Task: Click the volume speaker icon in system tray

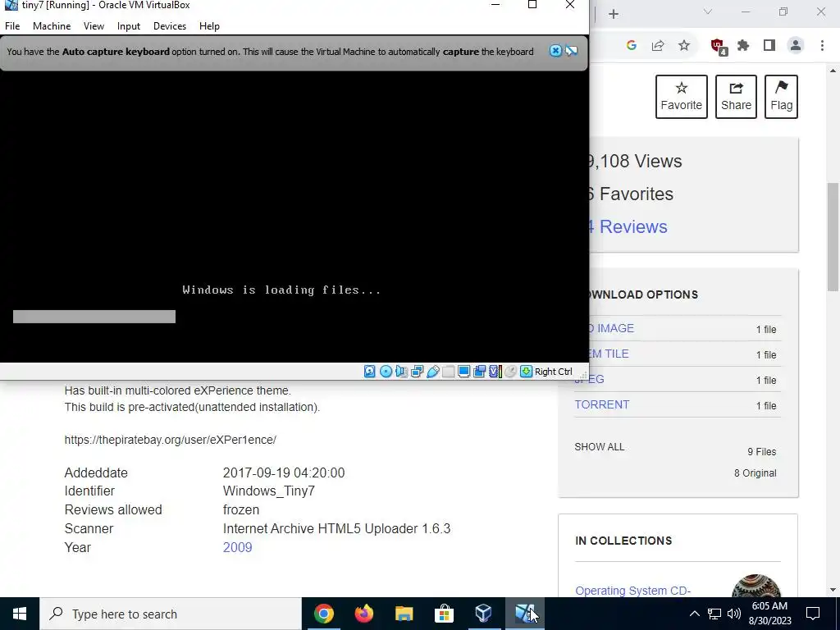Action: coord(734,614)
